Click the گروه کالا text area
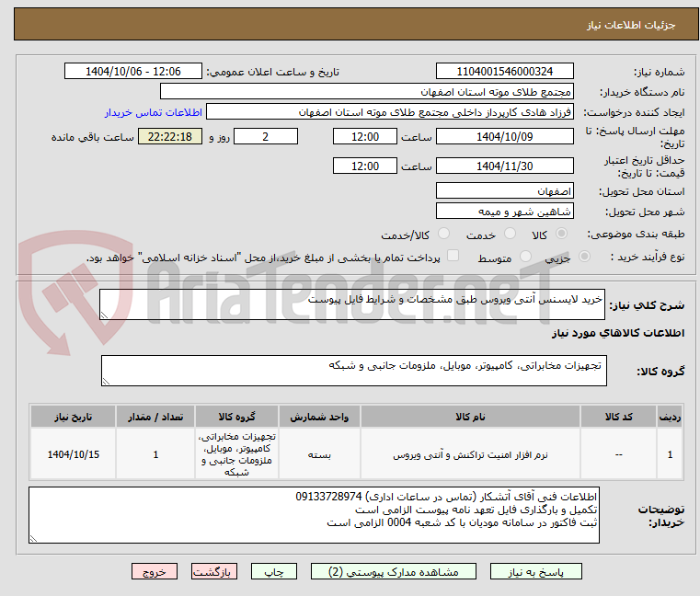 coord(353,371)
